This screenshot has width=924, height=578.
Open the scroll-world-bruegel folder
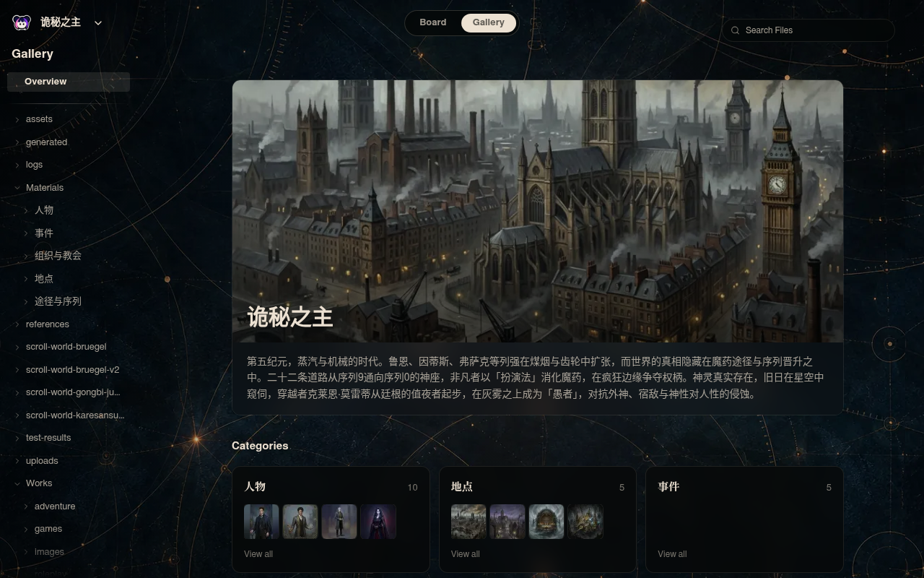point(66,347)
